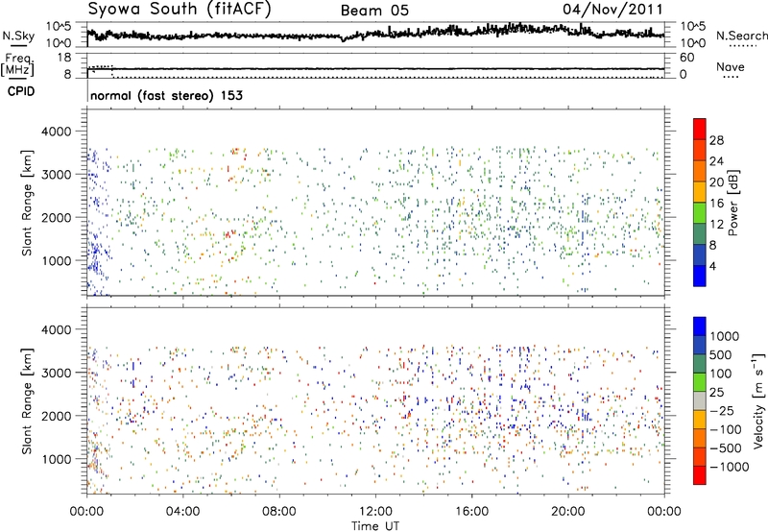The width and height of the screenshot is (768, 532).
Task: Click the 'Nave' legend label
Action: 730,67
